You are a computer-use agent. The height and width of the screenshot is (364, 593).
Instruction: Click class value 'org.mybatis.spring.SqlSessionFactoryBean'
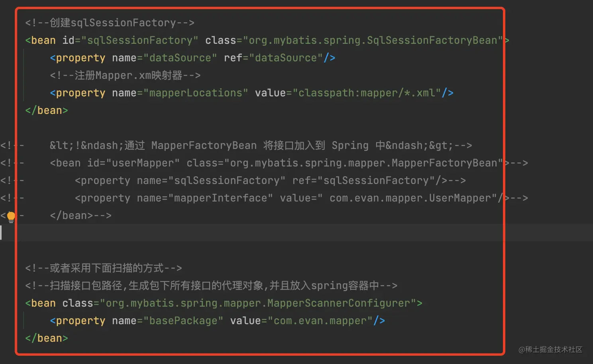click(373, 40)
